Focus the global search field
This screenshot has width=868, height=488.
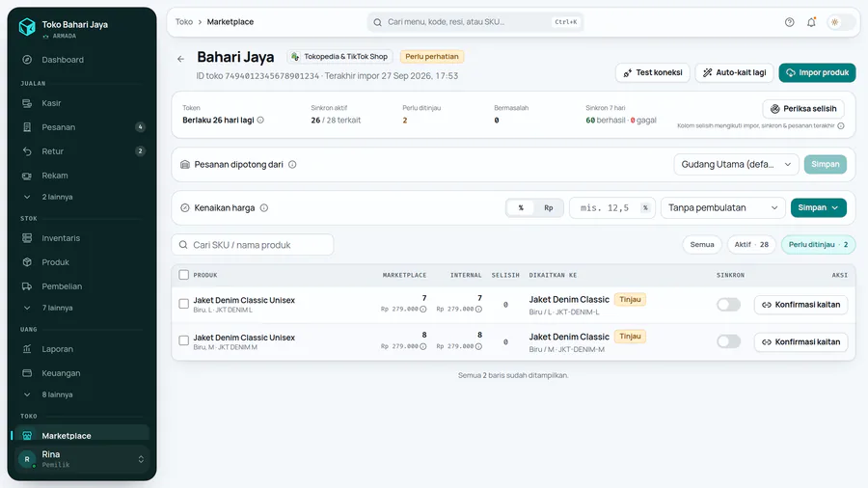click(x=475, y=22)
